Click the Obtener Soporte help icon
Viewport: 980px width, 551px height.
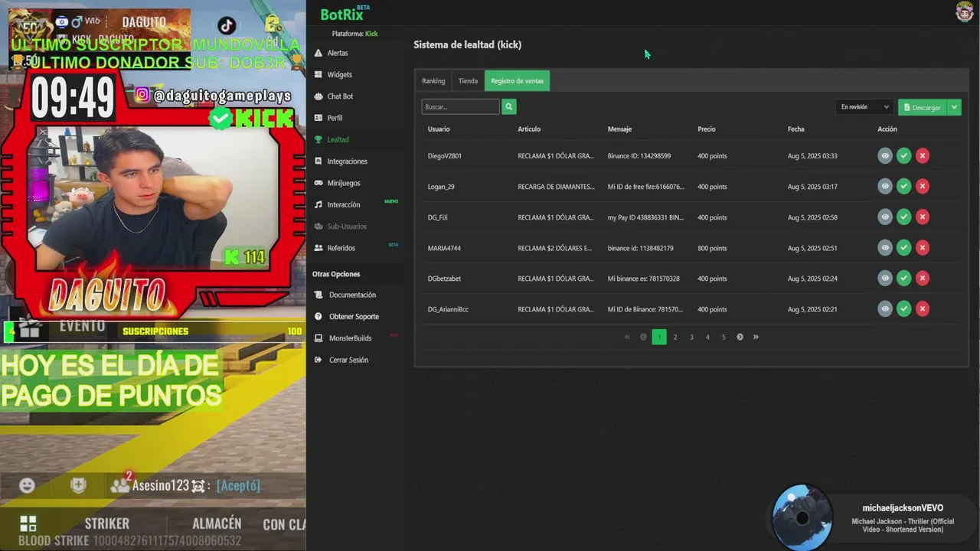318,316
